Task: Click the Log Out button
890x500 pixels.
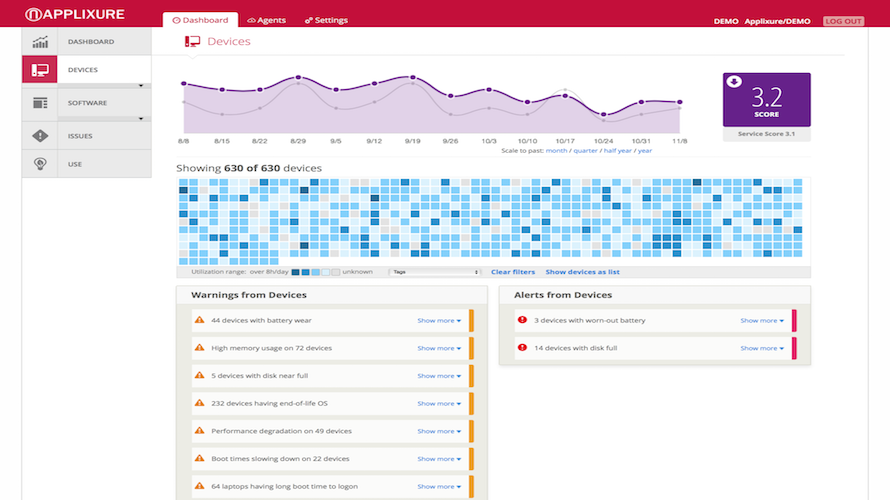Action: [x=843, y=21]
